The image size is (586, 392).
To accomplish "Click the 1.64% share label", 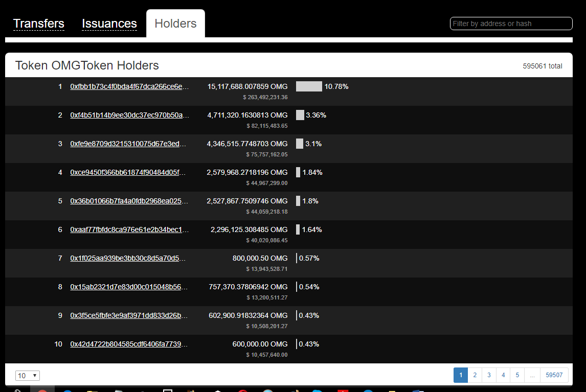I will 312,229.
